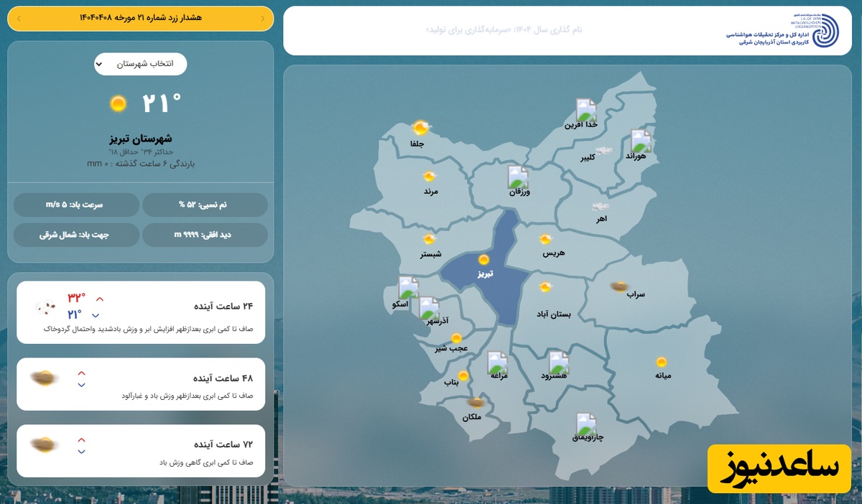Image resolution: width=862 pixels, height=504 pixels.
Task: Open the 24-hour forecast card
Action: 141,312
